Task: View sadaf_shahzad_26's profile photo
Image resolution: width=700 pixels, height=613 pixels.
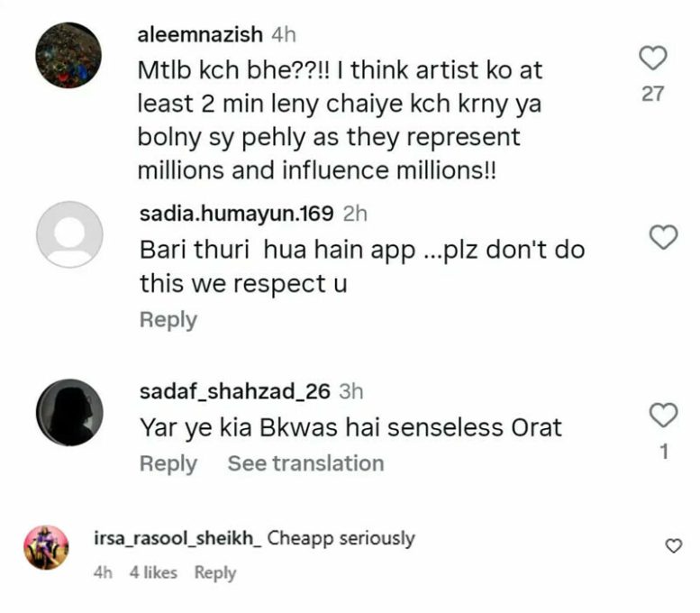Action: 69,413
